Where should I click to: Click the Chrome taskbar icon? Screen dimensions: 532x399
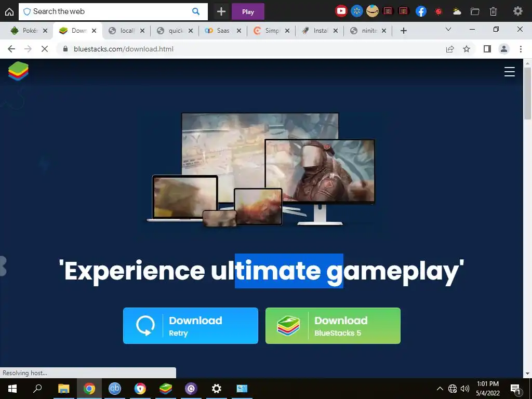point(89,389)
